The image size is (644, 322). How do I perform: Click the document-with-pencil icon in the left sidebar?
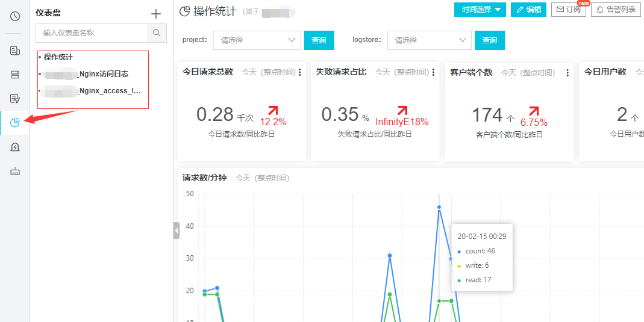point(15,99)
